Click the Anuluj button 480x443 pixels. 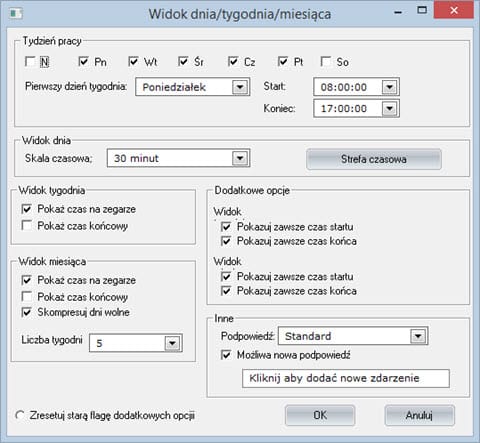click(419, 415)
